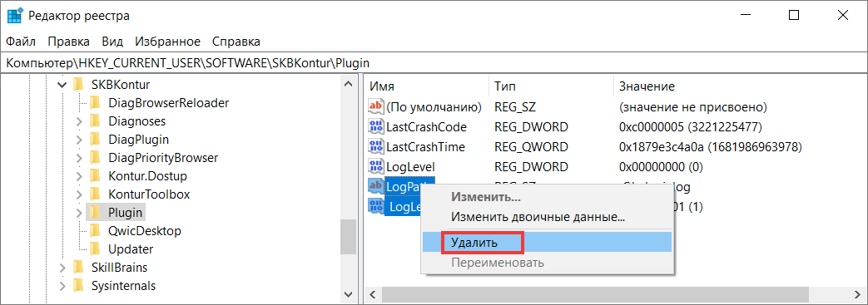Click the (По умолчанию) string value icon
Screen dimensions: 868x305
(376, 106)
